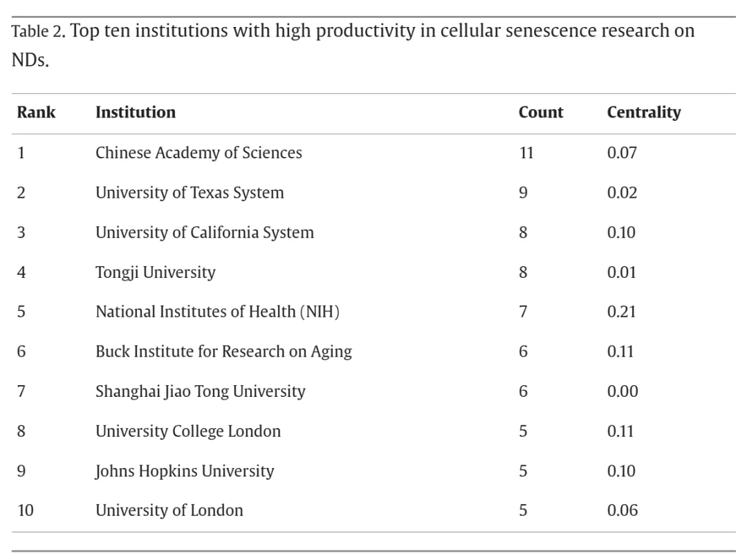Click Johns Hopkins University text
Image resolution: width=747 pixels, height=560 pixels.
coord(185,472)
